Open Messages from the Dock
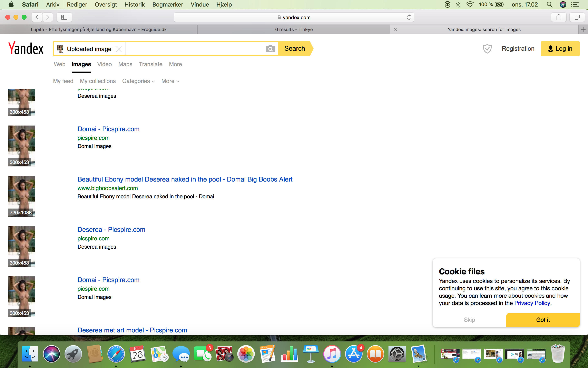The width and height of the screenshot is (588, 368). click(181, 354)
